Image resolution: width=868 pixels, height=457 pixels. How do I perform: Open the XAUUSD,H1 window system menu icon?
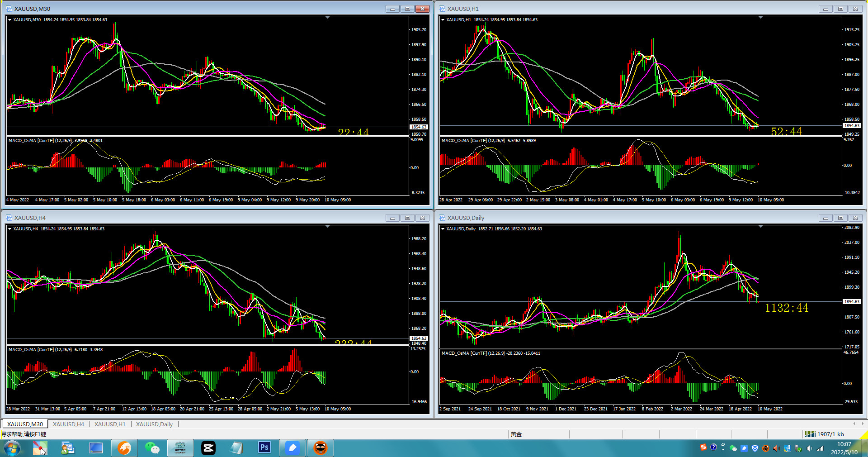coord(442,9)
